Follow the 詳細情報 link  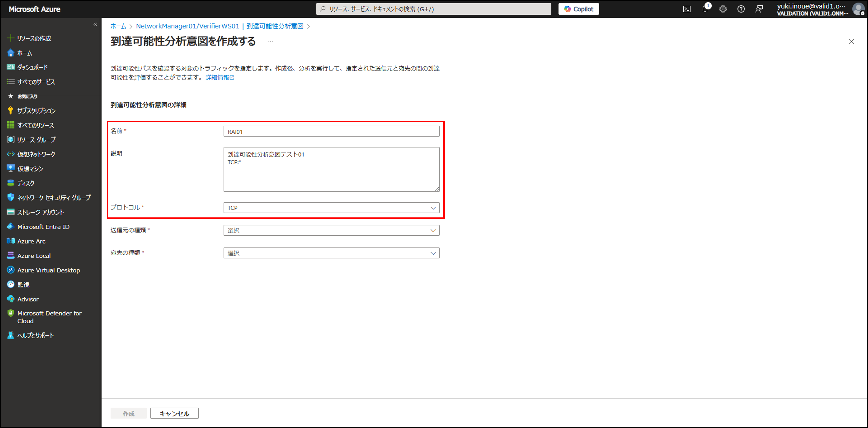click(x=220, y=77)
